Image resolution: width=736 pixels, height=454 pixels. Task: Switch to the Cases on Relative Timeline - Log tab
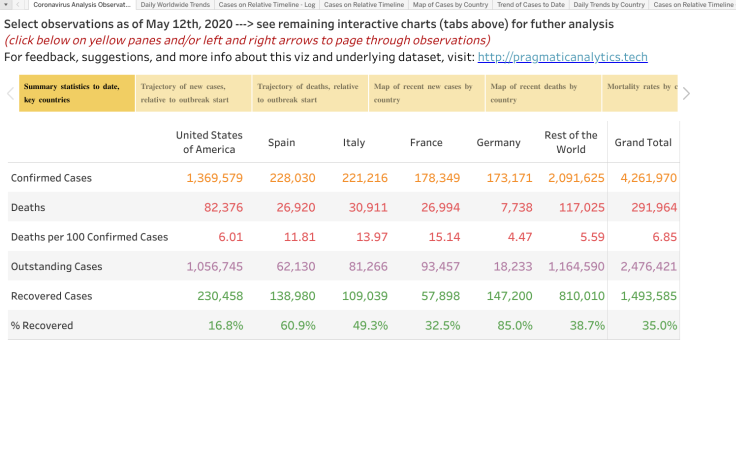click(x=267, y=5)
